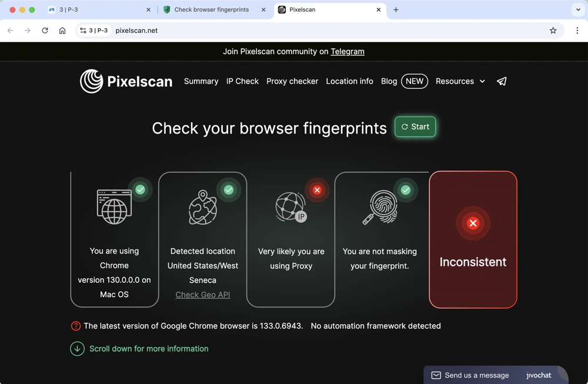Click the Pixelscan logo
This screenshot has width=588, height=384.
tap(126, 81)
